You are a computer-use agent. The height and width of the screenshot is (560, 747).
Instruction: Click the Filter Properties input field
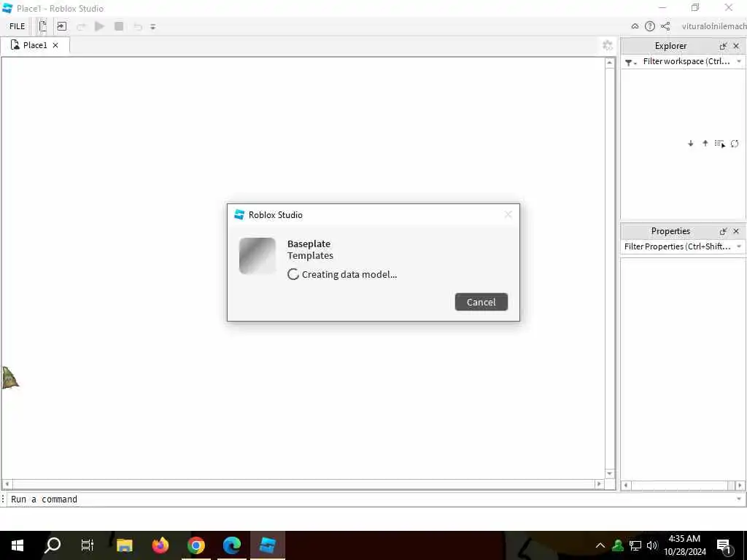point(678,246)
